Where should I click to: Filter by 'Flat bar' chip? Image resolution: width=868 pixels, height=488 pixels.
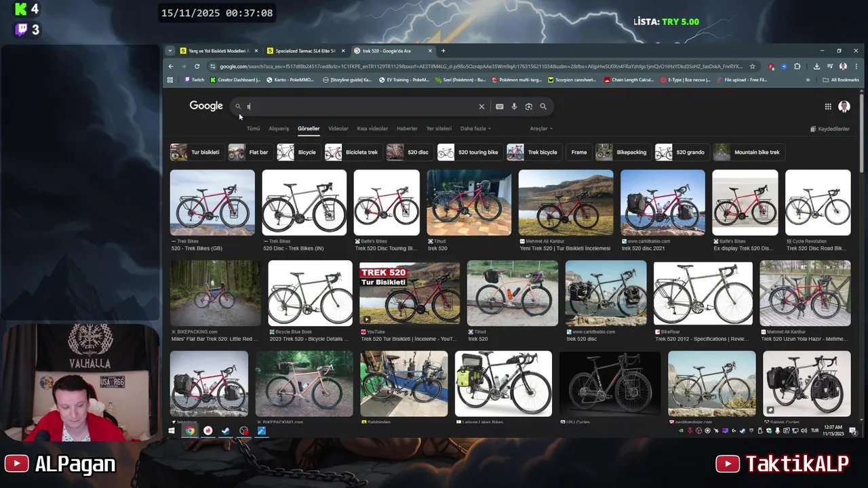(x=250, y=152)
